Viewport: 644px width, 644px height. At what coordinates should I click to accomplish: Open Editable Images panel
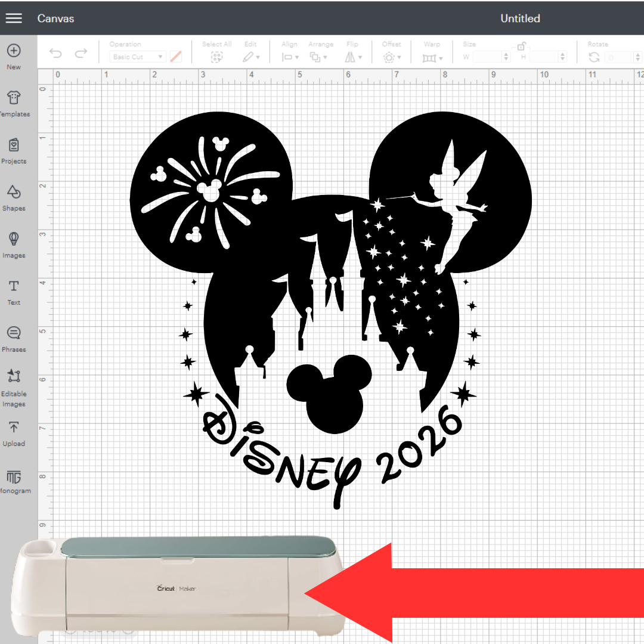tap(14, 388)
